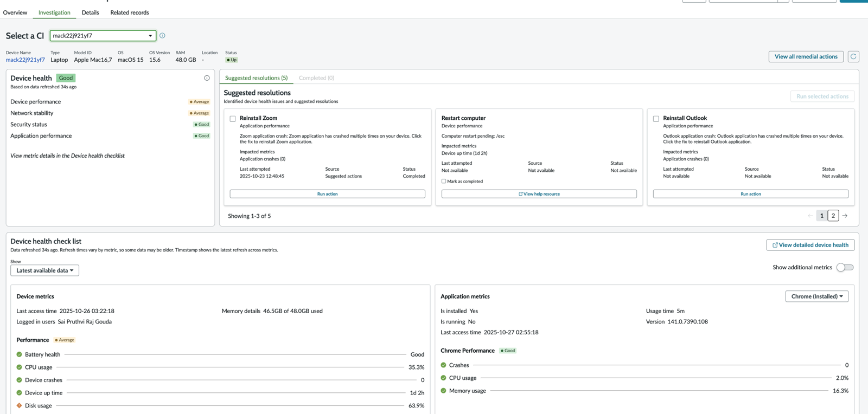This screenshot has width=868, height=414.
Task: Click memory details '46.5GB of 48.0GB used'
Action: (x=293, y=311)
